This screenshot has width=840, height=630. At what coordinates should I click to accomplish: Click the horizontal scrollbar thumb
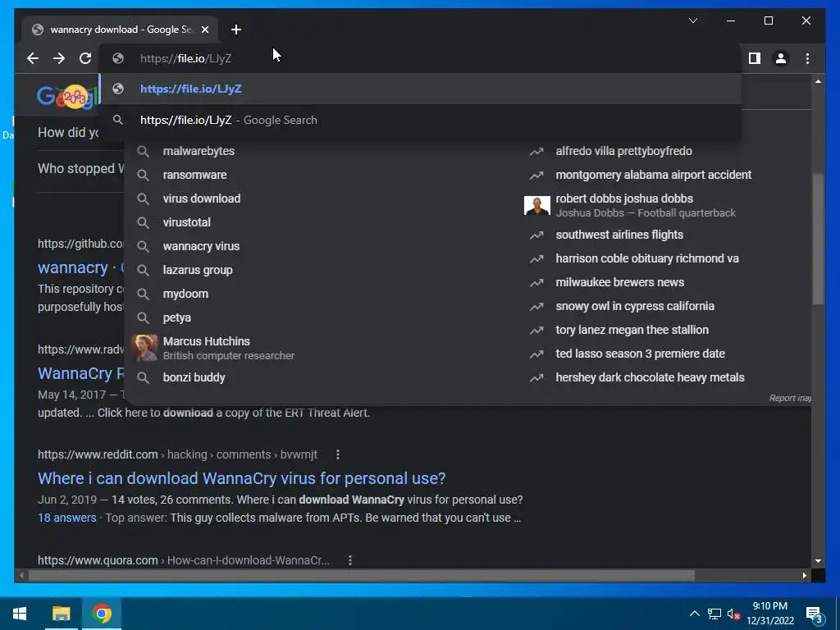[362, 575]
